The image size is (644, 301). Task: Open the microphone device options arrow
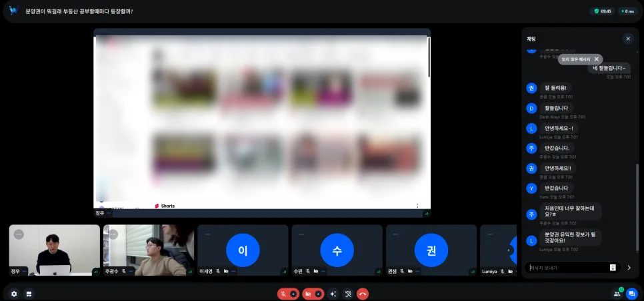coord(293,294)
